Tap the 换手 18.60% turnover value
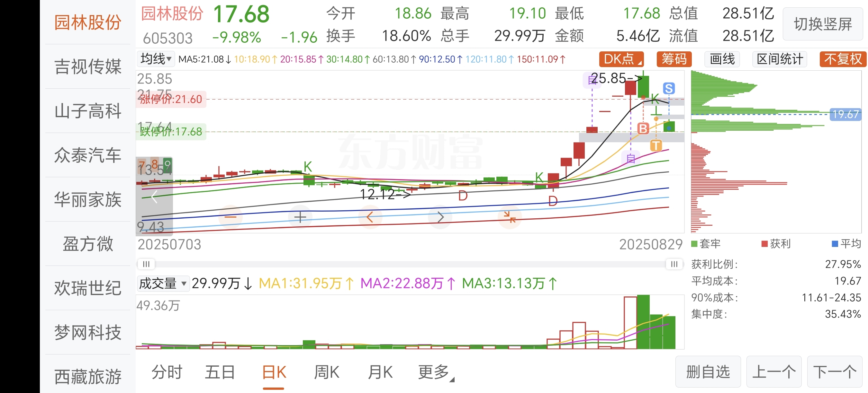The width and height of the screenshot is (868, 393). (406, 36)
